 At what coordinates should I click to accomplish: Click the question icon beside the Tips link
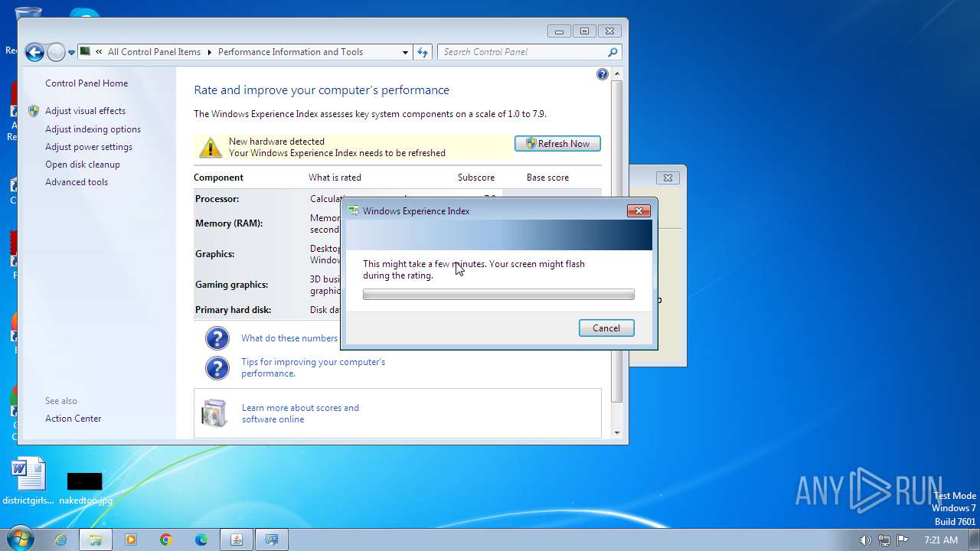(217, 368)
